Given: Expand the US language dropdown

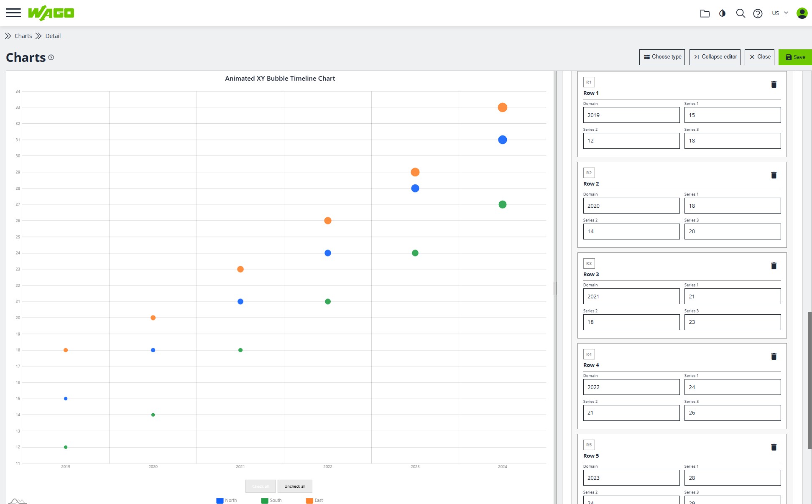Looking at the screenshot, I should coord(780,13).
